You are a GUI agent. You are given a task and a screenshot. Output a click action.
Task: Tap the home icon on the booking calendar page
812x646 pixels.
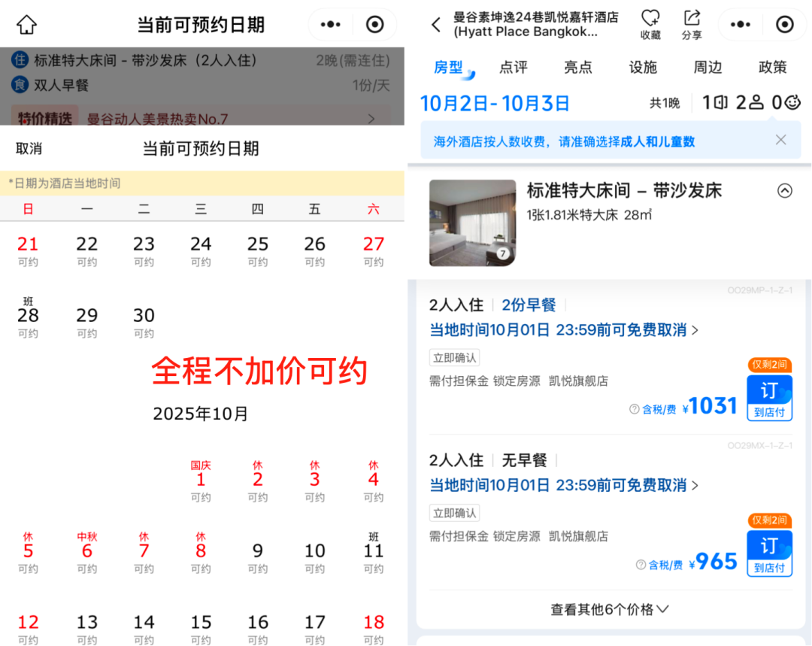point(27,24)
